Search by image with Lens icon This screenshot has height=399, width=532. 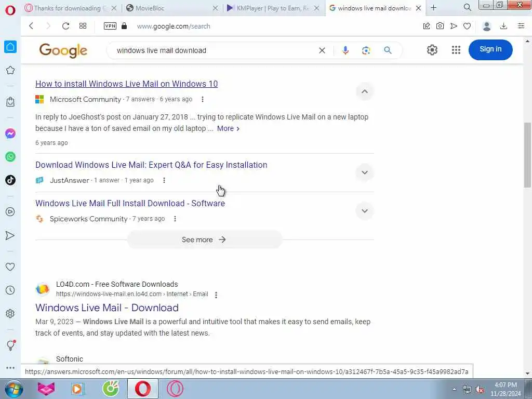coord(366,50)
